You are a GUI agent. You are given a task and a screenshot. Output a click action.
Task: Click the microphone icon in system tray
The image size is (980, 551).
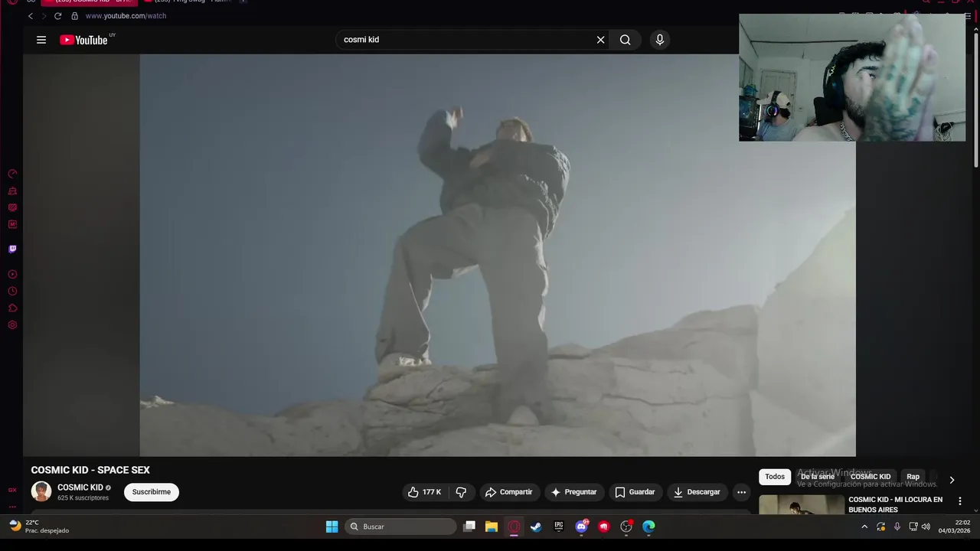pos(897,527)
